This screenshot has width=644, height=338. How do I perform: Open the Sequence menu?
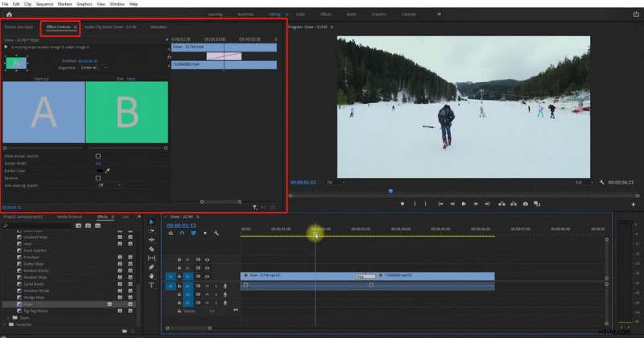(x=44, y=4)
